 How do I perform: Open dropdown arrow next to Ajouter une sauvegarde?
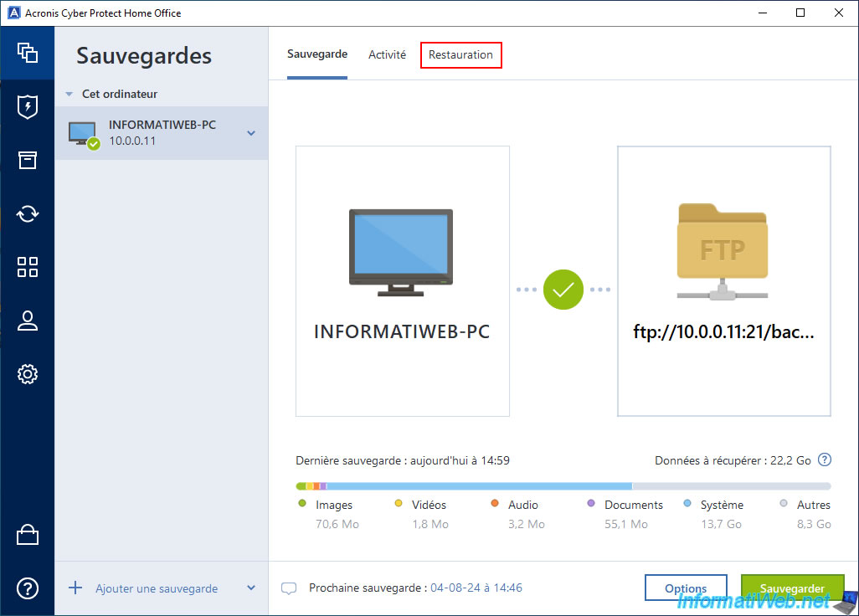(x=251, y=588)
